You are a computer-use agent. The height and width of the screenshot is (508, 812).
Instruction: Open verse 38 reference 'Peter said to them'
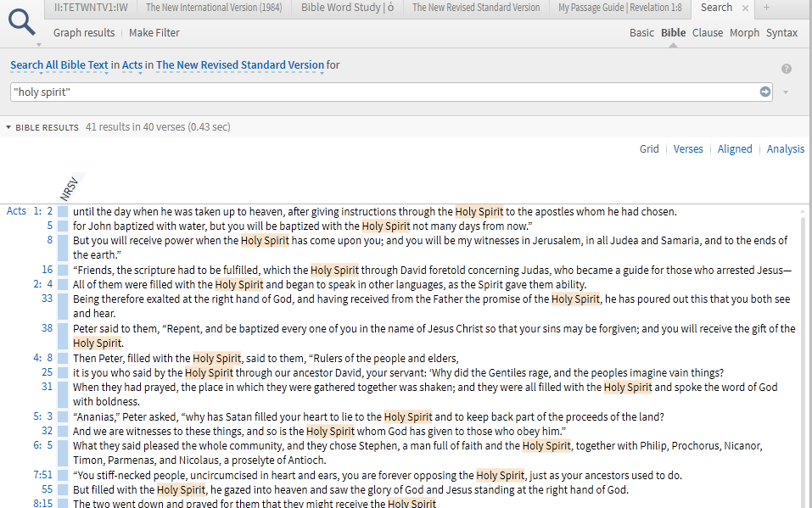coord(48,328)
